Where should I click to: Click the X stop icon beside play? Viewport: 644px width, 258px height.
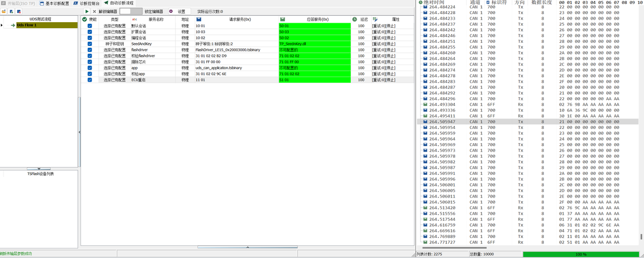(x=94, y=11)
